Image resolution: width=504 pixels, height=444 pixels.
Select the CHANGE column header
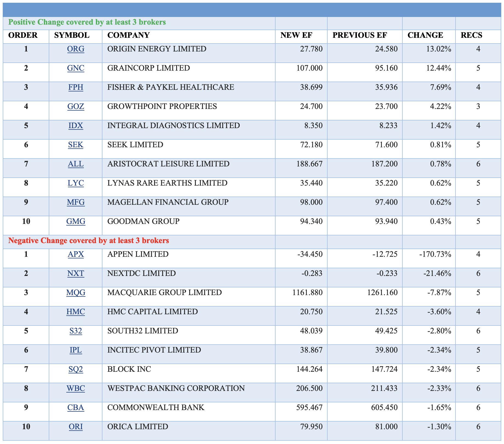425,35
